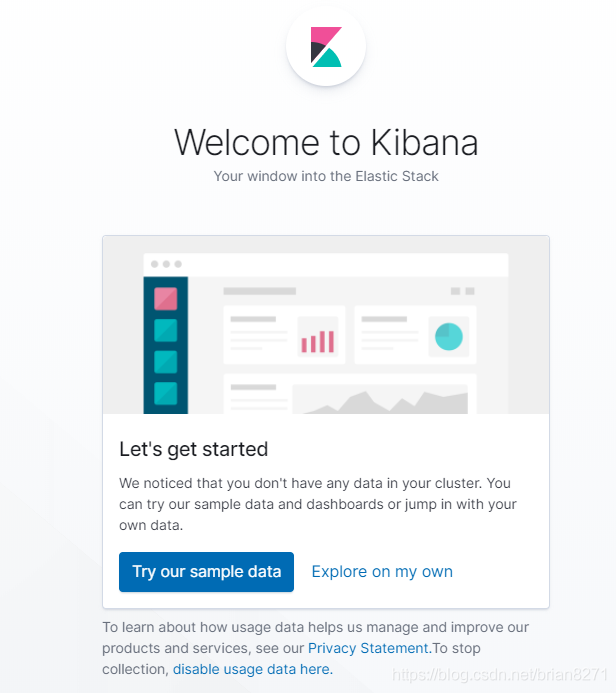
Task: Click the Let's get started heading
Action: pos(194,449)
